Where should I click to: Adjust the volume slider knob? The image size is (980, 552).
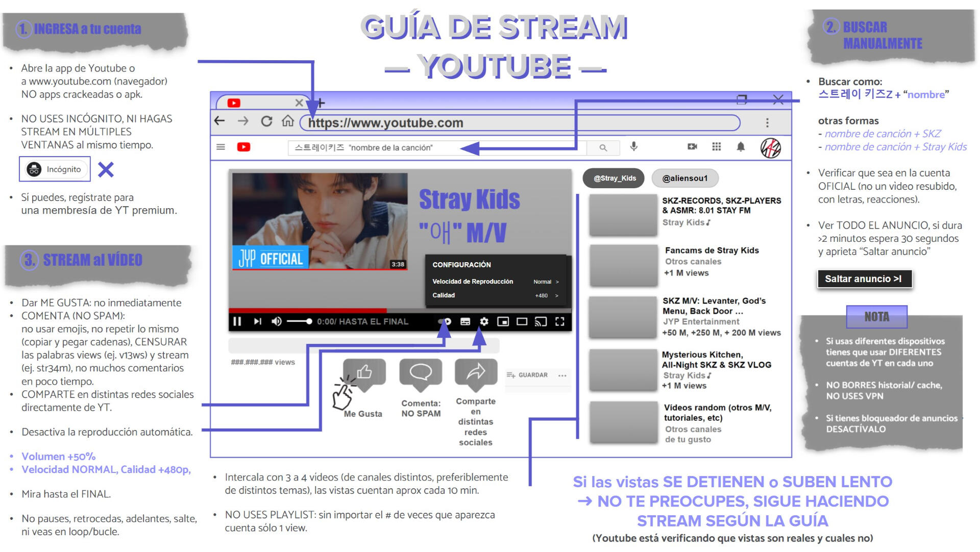tap(309, 321)
